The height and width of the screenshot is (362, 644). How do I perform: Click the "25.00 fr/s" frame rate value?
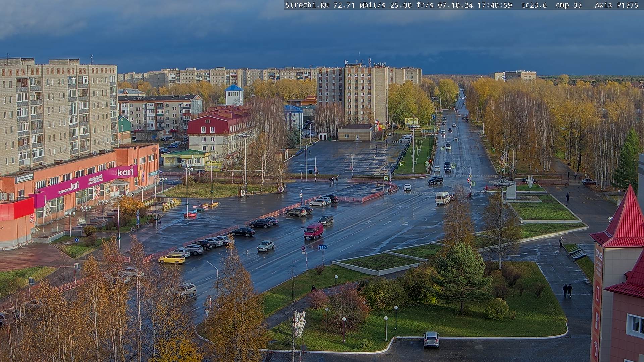click(412, 5)
